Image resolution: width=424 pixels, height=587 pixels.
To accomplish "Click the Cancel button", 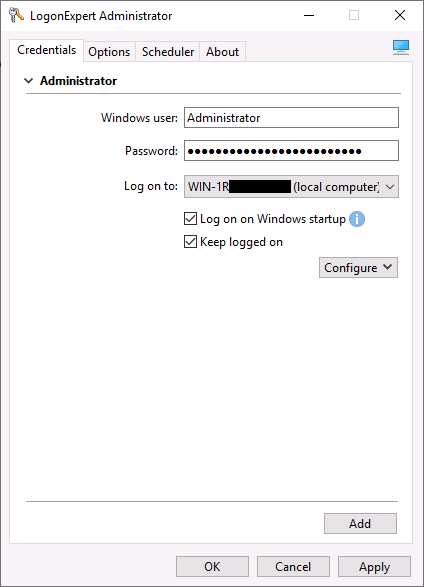I will [293, 566].
